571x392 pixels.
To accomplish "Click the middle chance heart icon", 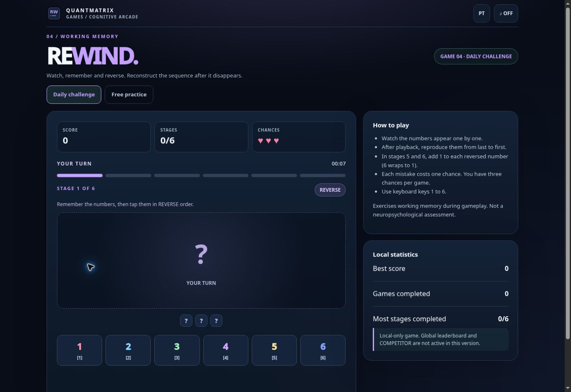I will pyautogui.click(x=268, y=141).
